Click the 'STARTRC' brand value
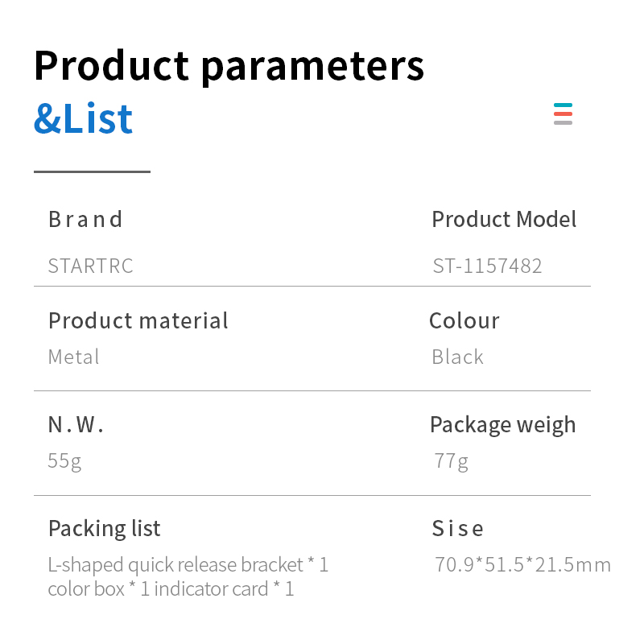Screen dimensions: 644x644 click(x=90, y=266)
